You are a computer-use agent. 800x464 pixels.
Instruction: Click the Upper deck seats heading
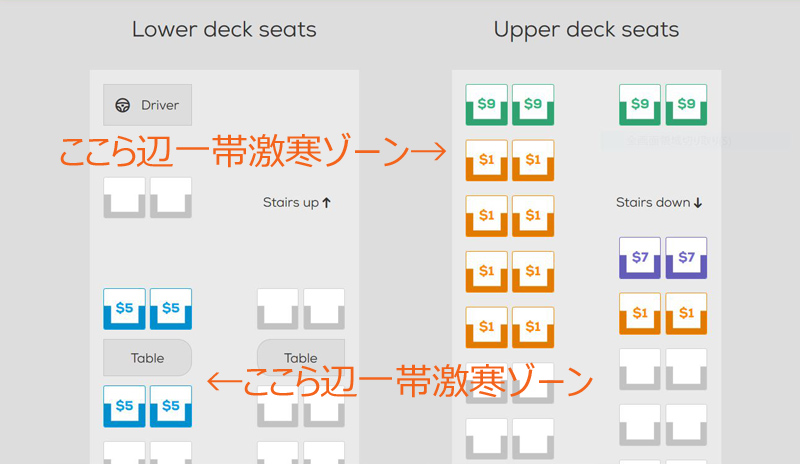tap(586, 30)
